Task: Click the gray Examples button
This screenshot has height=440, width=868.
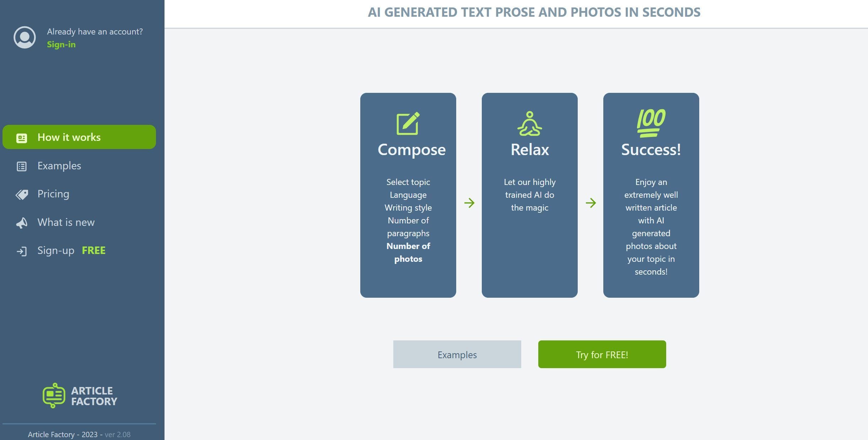Action: click(457, 354)
